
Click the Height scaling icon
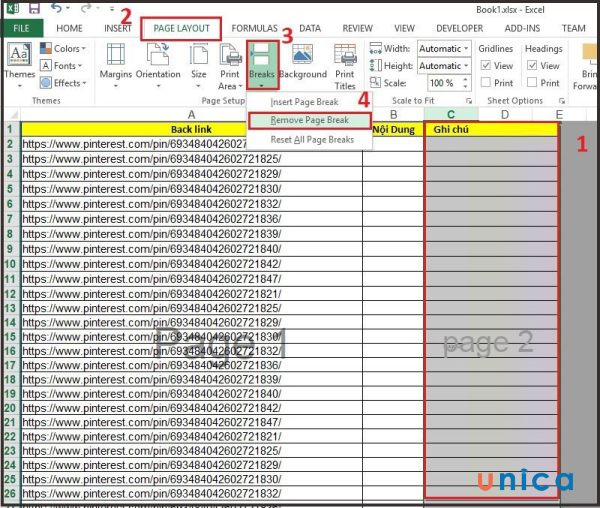pos(376,65)
